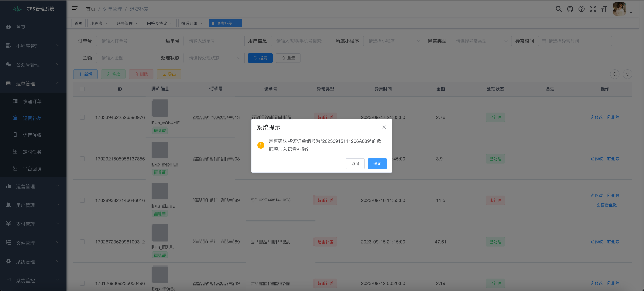The height and width of the screenshot is (291, 644).
Task: Close the 账号管理 tab
Action: [x=136, y=24]
